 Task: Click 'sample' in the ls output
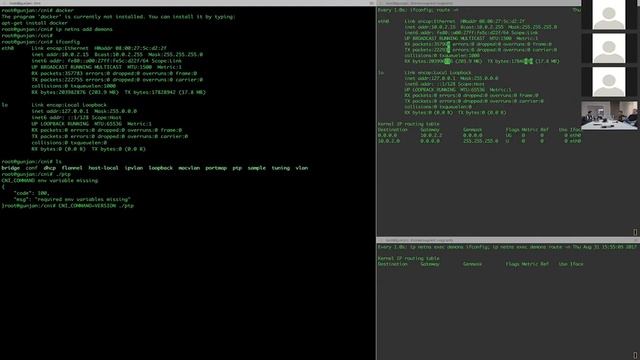257,168
